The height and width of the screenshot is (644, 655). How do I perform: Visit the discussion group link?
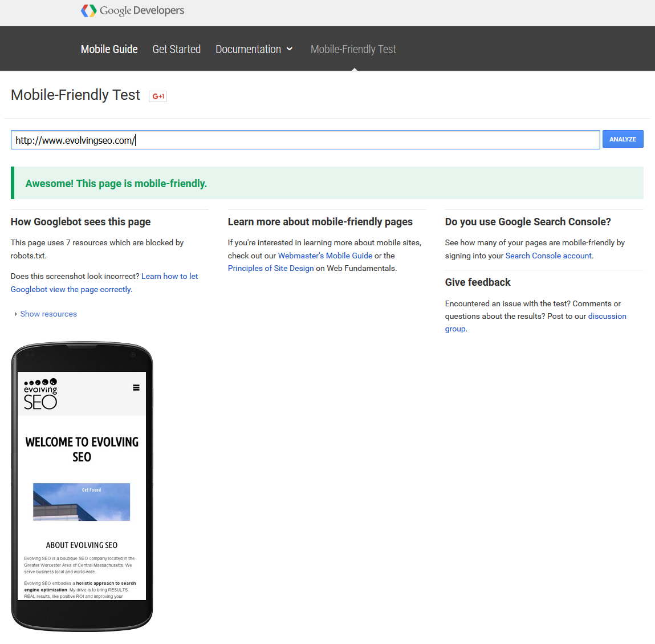point(607,317)
